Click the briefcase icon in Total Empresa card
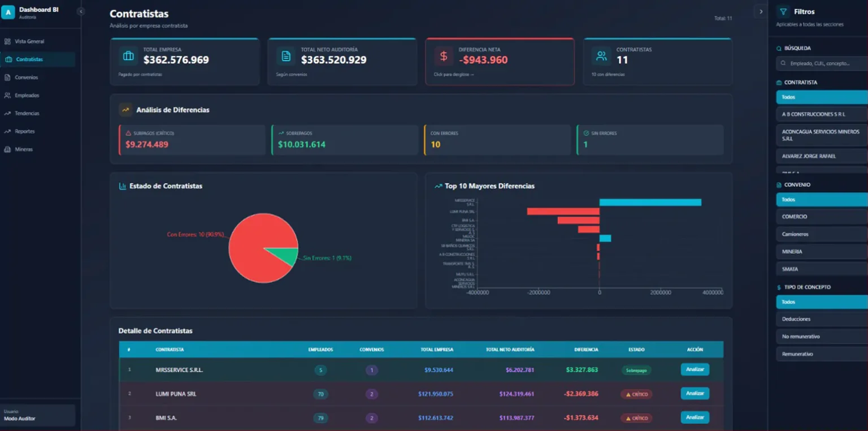 tap(128, 56)
